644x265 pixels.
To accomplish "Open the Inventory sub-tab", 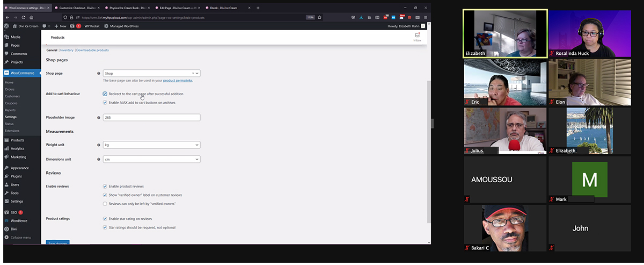I will [67, 50].
